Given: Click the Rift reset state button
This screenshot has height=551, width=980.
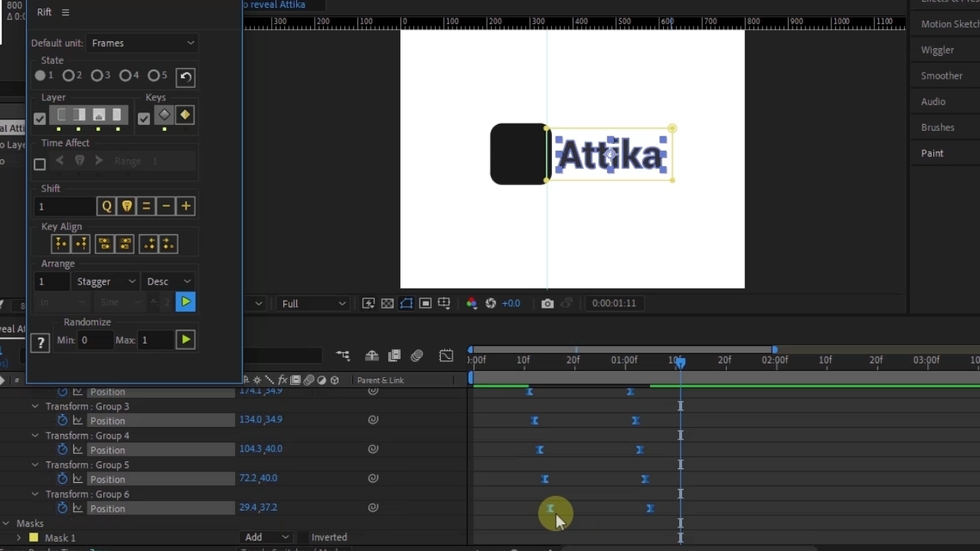Looking at the screenshot, I should pos(185,77).
